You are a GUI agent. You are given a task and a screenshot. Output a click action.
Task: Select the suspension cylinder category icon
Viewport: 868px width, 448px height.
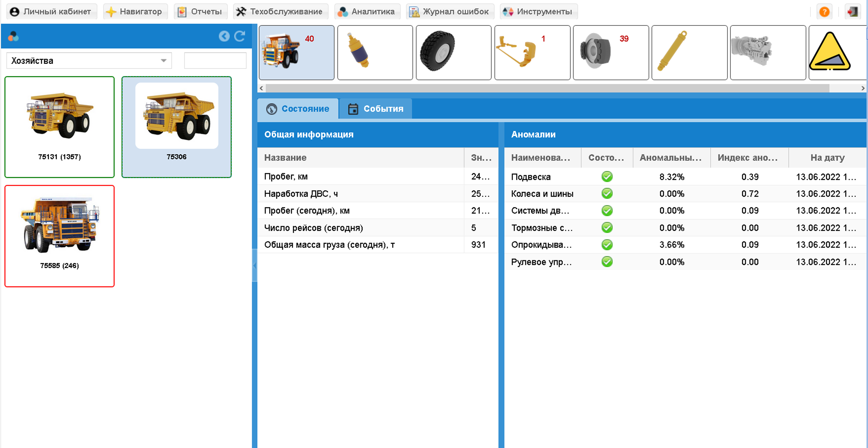(375, 53)
